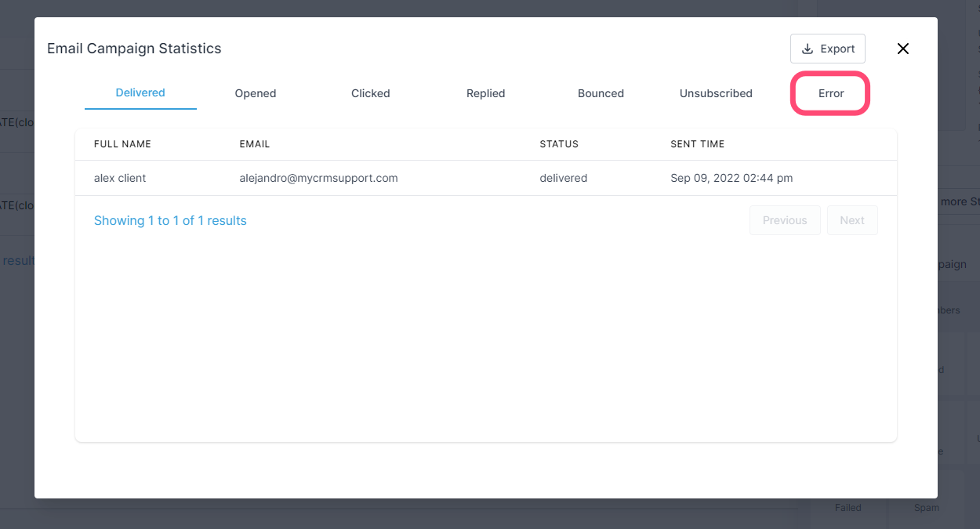Click the name 'alex client'

click(120, 178)
